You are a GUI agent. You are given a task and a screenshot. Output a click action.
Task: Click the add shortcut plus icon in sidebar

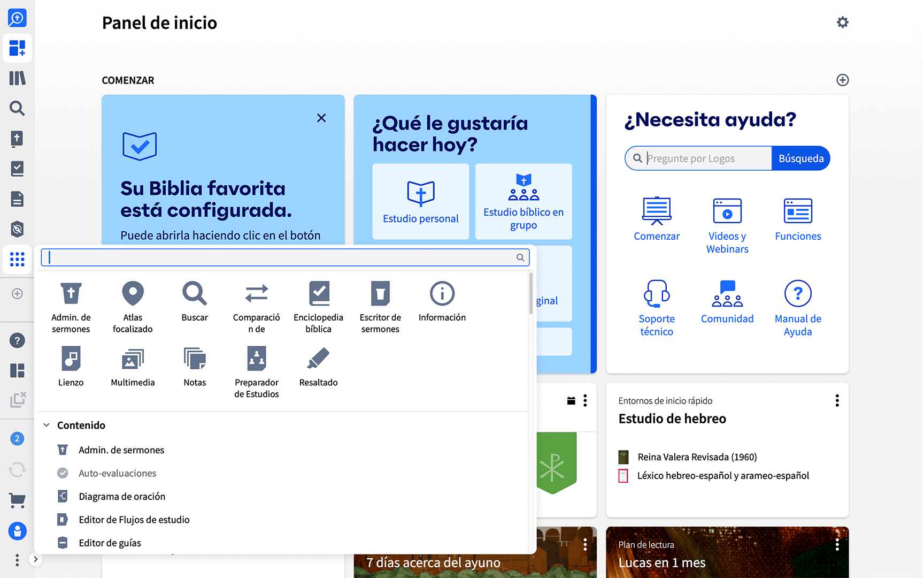point(17,294)
